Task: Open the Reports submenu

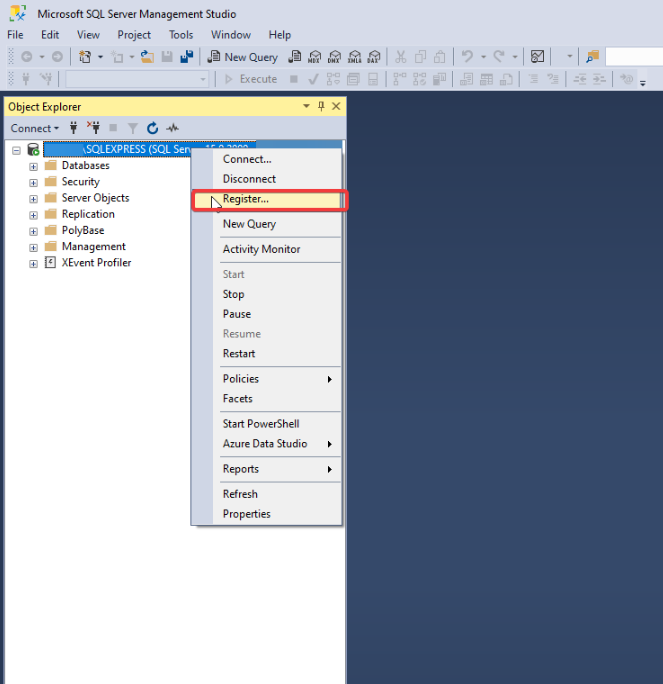Action: (x=267, y=469)
